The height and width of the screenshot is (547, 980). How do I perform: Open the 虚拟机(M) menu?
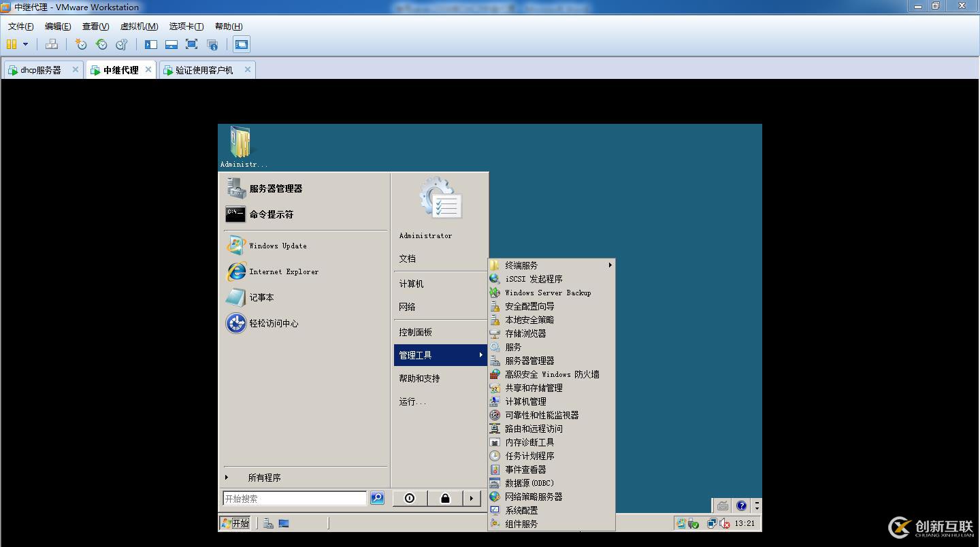(x=139, y=27)
